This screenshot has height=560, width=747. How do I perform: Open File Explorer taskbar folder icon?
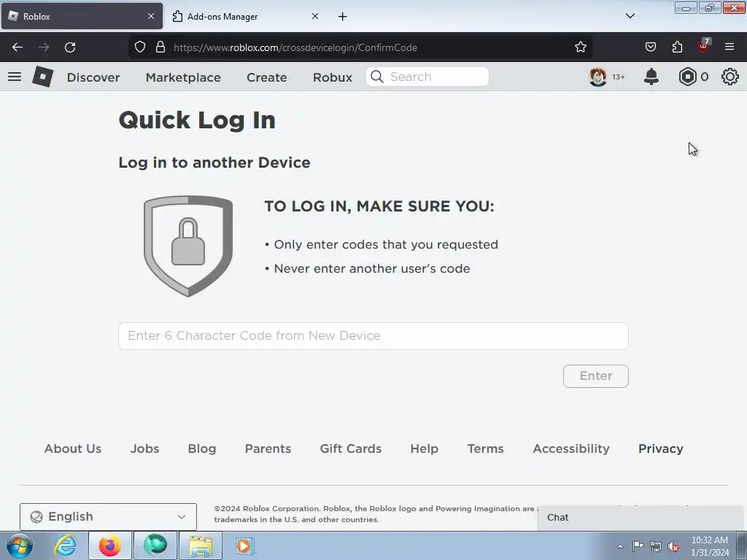point(201,545)
